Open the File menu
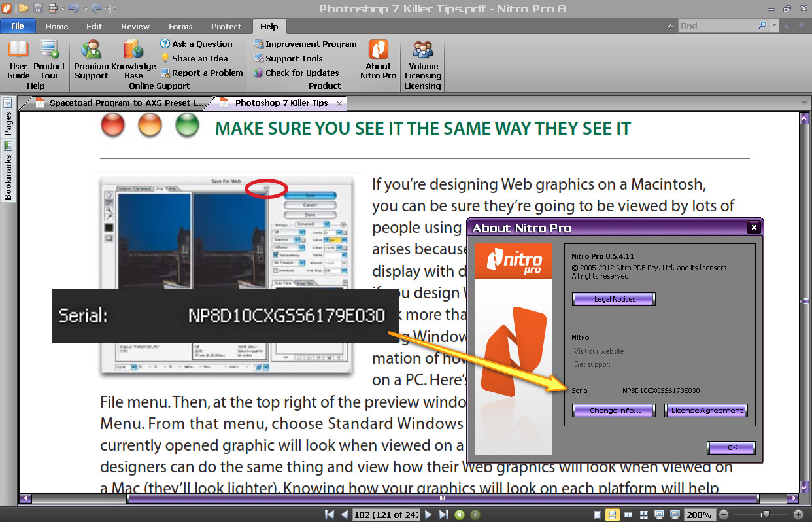Screen dimensions: 812x522 tap(18, 26)
